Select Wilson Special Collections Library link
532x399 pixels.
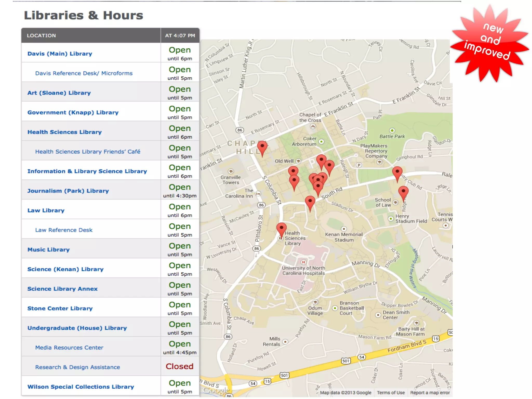click(x=81, y=387)
